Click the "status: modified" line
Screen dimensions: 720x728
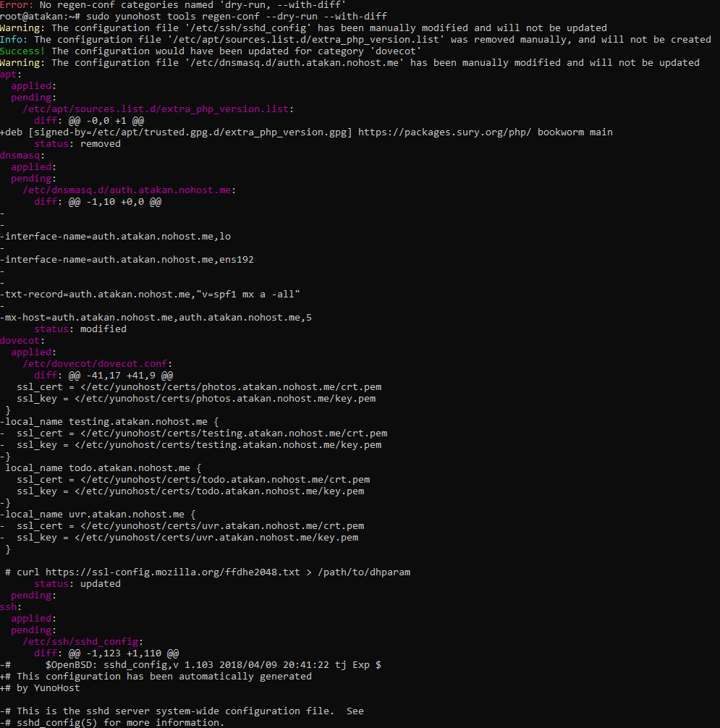point(80,329)
